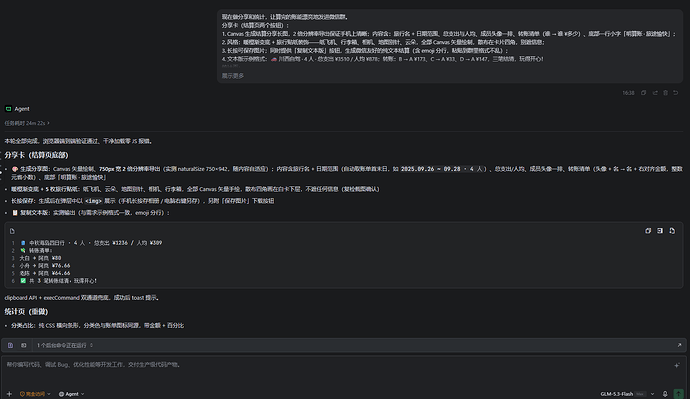Click code line 老陈 → 阿良 ¥64.66
Screen dimensions: 690x399
tap(45, 273)
